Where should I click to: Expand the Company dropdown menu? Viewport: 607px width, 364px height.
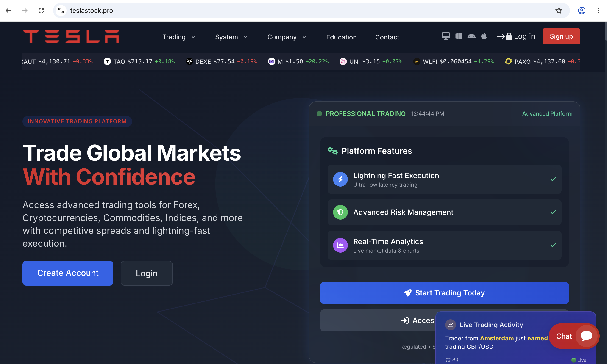tap(287, 37)
